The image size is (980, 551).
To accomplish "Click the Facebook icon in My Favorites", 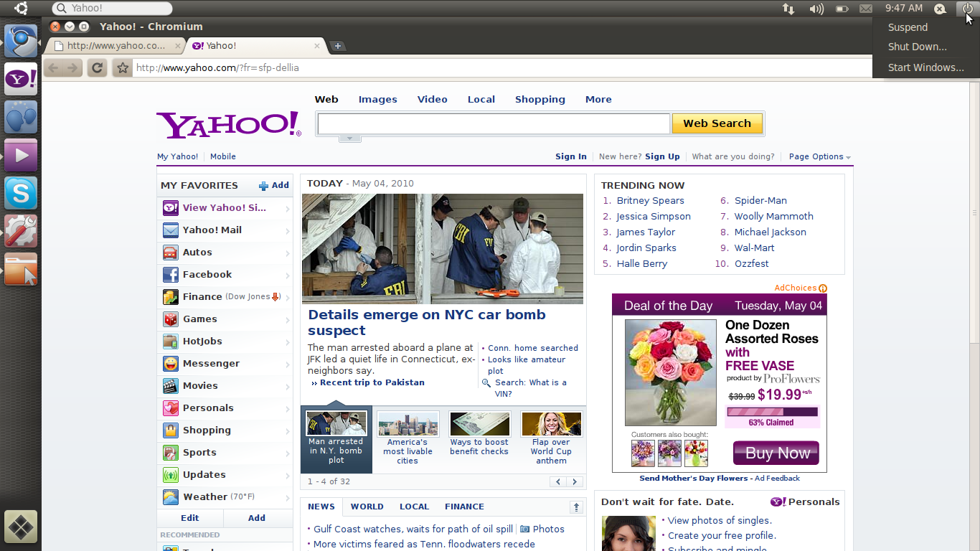I will click(170, 275).
